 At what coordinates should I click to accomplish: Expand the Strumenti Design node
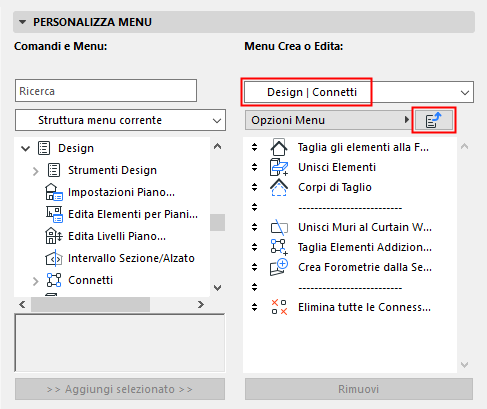tap(36, 171)
